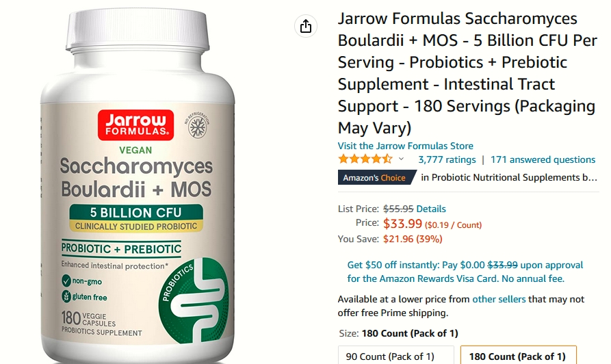Click the gluten free wheat icon

pyautogui.click(x=66, y=296)
